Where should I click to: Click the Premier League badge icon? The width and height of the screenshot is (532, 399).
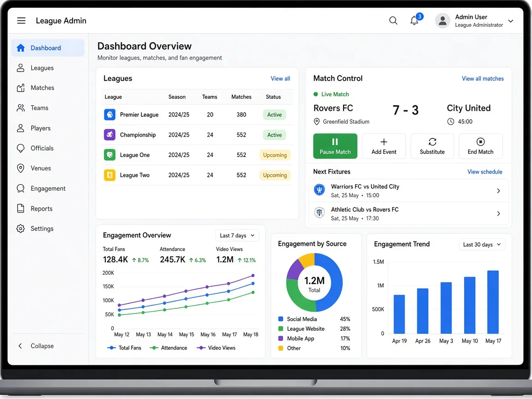point(109,115)
